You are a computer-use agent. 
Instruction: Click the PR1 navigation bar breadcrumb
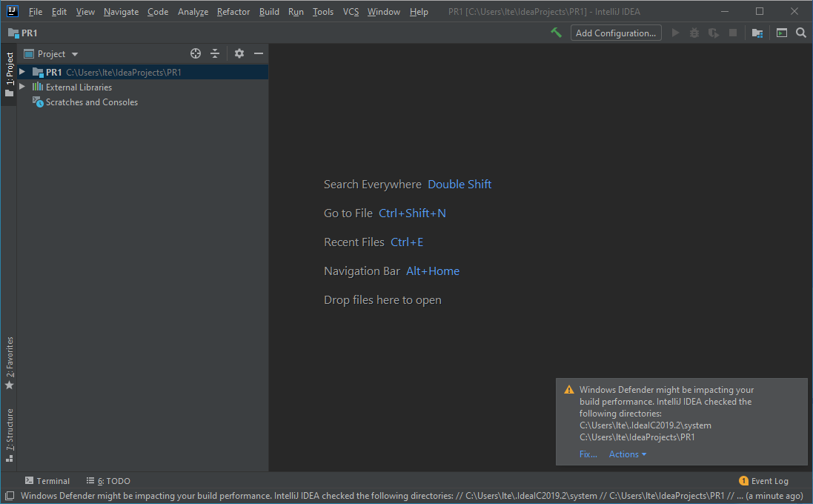click(x=23, y=33)
